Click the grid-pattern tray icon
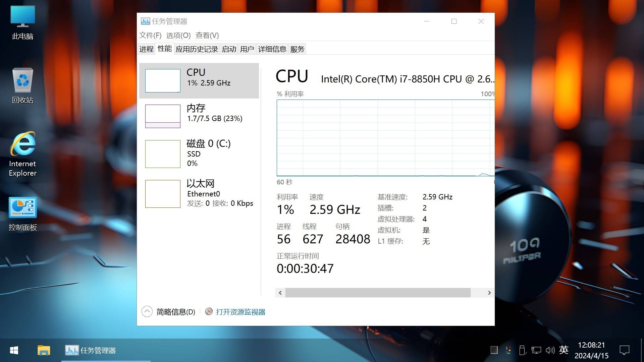644x362 pixels. click(494, 350)
